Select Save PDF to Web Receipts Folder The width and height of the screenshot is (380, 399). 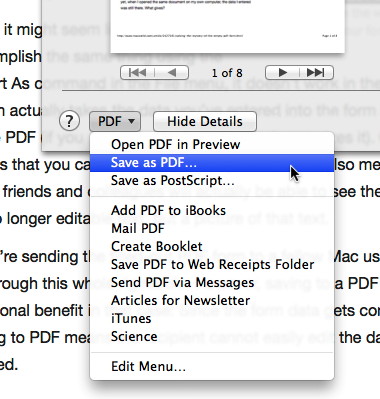pos(212,265)
